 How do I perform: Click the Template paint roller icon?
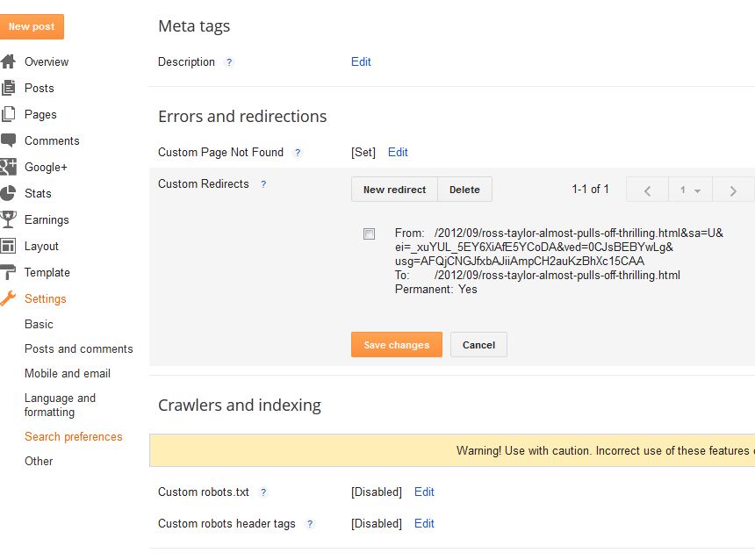[x=8, y=272]
